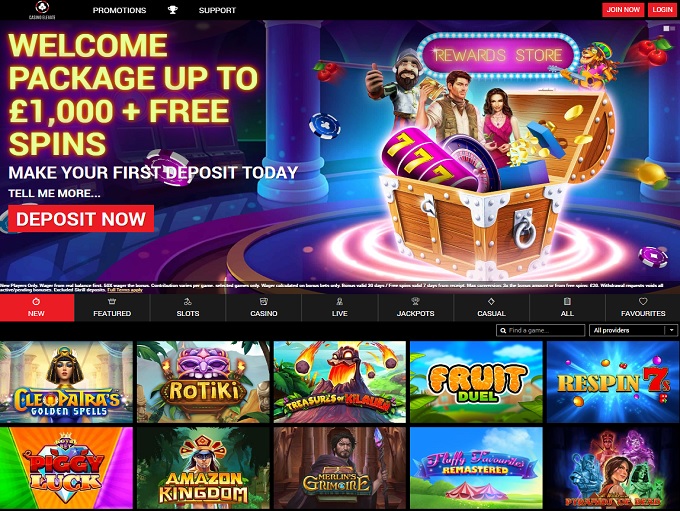680x511 pixels.
Task: Expand the All providers dropdown
Action: pos(633,331)
